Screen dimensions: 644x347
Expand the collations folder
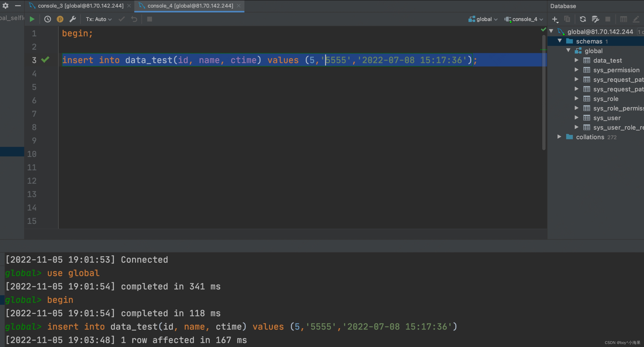pos(559,137)
